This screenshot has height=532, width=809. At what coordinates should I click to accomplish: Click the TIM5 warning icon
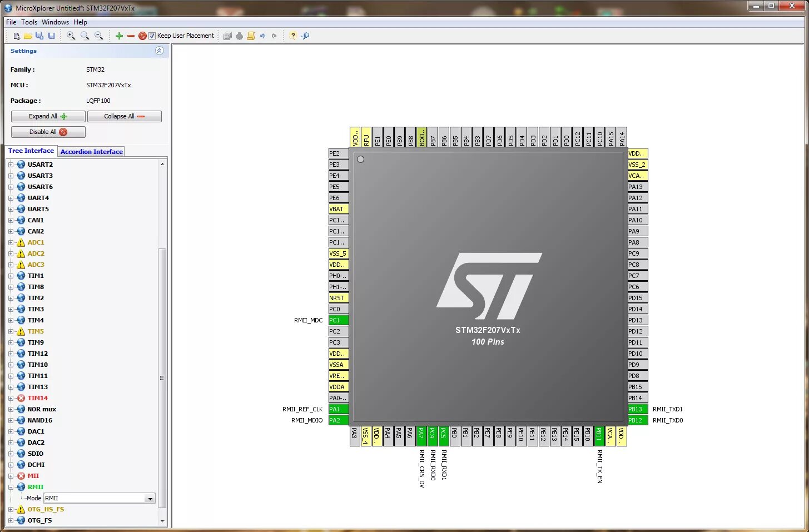click(x=21, y=331)
